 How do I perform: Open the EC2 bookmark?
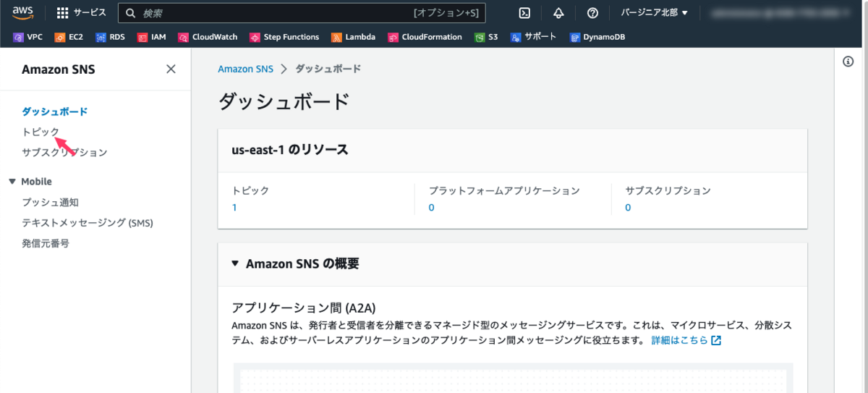[69, 37]
